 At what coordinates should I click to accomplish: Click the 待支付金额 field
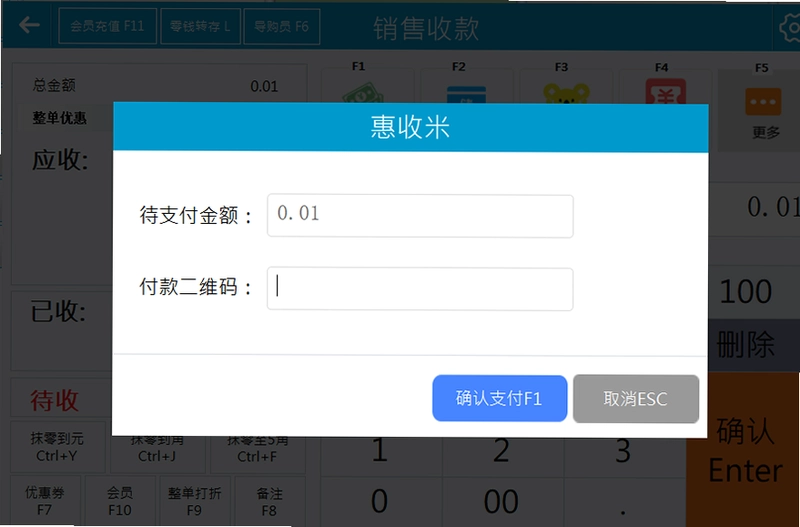(420, 216)
